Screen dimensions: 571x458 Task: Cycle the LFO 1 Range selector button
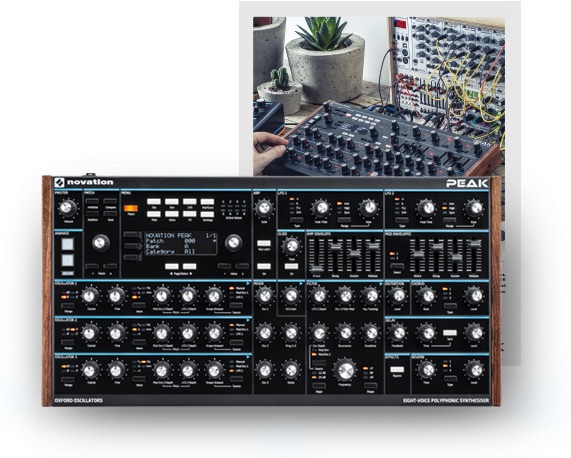(344, 220)
